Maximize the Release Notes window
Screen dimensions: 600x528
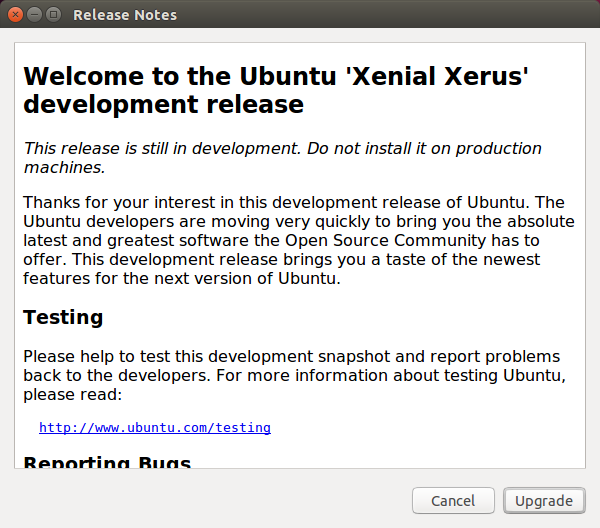[x=54, y=15]
